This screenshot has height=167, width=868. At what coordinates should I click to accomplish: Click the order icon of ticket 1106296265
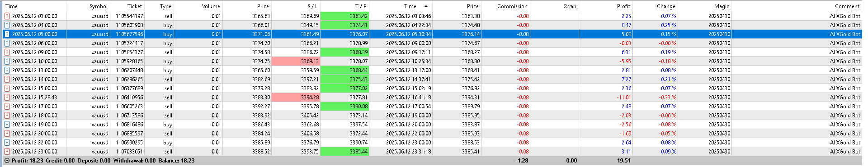pos(7,79)
